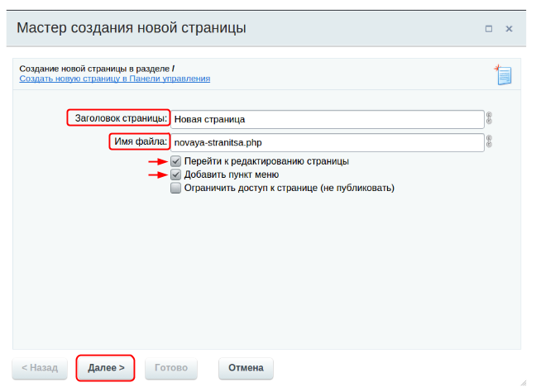Cancel the wizard with the 'Отмена' button
Image resolution: width=536 pixels, height=392 pixels.
click(x=246, y=368)
